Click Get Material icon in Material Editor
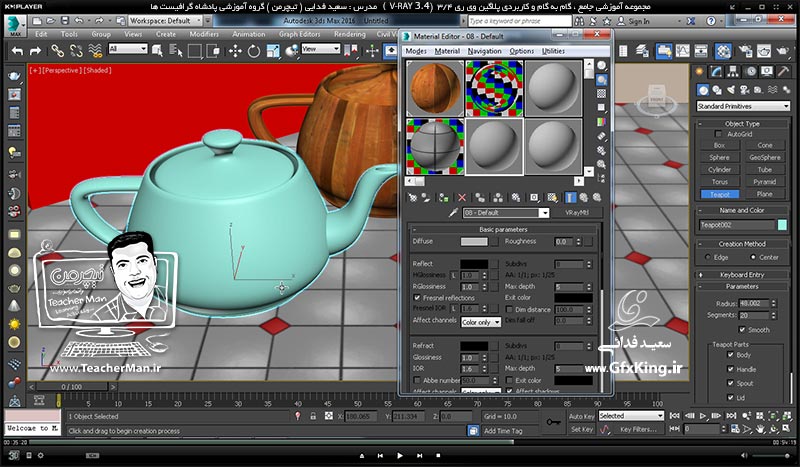The width and height of the screenshot is (800, 467). pyautogui.click(x=412, y=198)
